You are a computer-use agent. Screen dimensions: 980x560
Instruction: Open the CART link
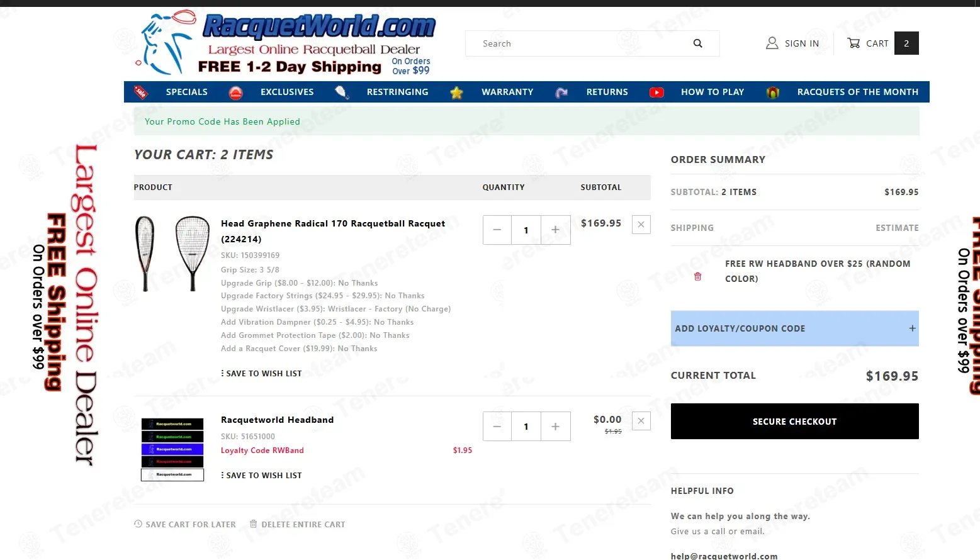pyautogui.click(x=877, y=43)
